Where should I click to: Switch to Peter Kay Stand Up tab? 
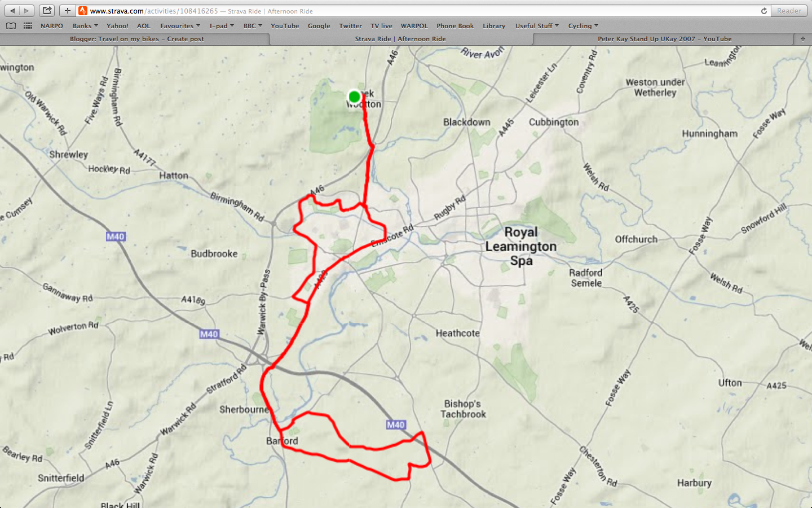tap(664, 39)
